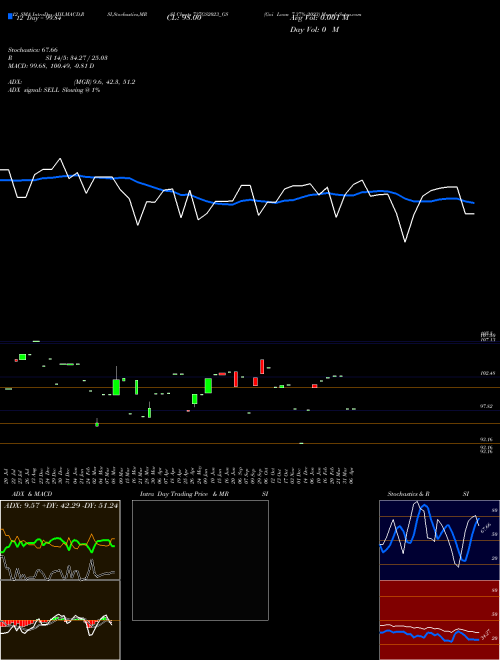The image size is (500, 660).
Task: Click the '34.27' label in the red RSI panel
Action: (487, 634)
